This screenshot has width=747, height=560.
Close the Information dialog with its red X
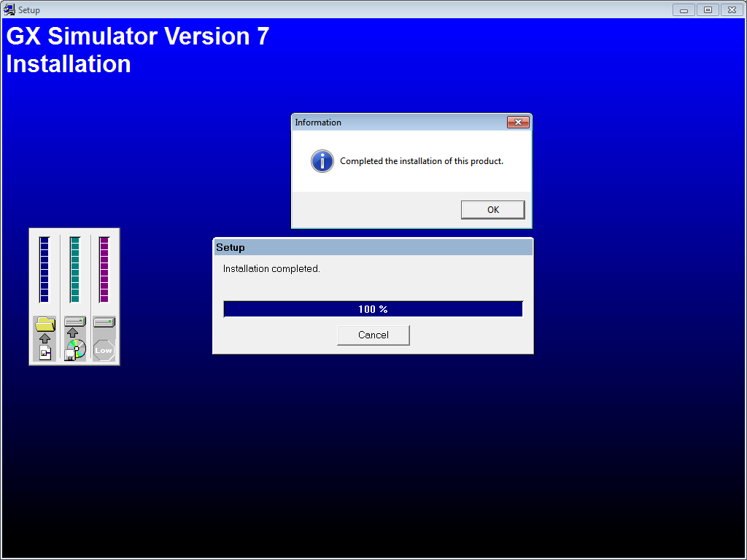click(x=519, y=122)
